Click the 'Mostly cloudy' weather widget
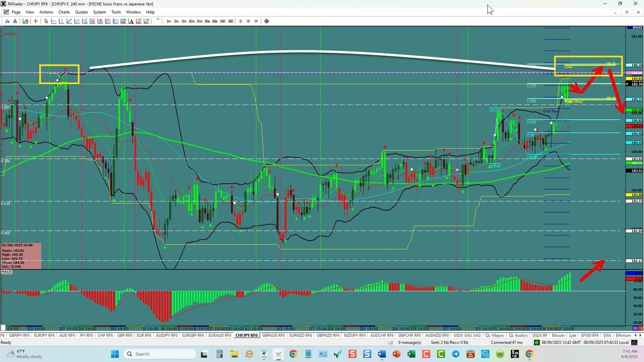This screenshot has width=644, height=362. pyautogui.click(x=24, y=354)
